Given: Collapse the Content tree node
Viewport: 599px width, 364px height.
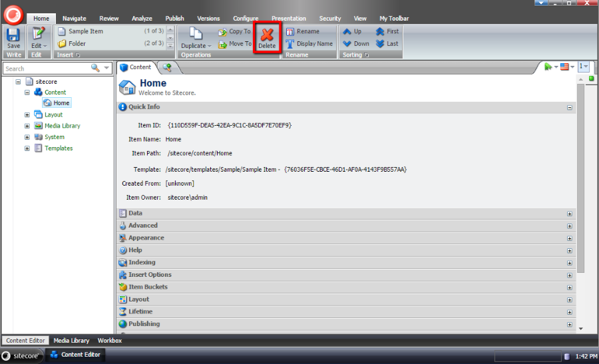Looking at the screenshot, I should [x=27, y=92].
